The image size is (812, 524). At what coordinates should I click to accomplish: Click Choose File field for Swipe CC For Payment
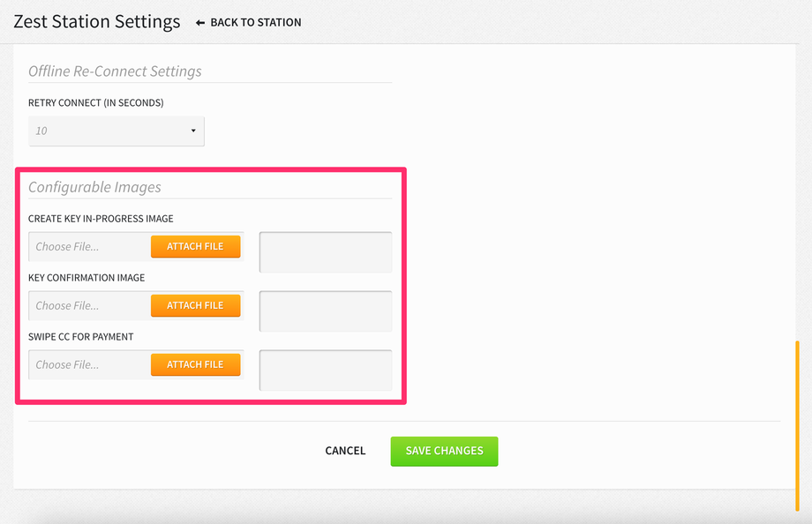(x=90, y=364)
